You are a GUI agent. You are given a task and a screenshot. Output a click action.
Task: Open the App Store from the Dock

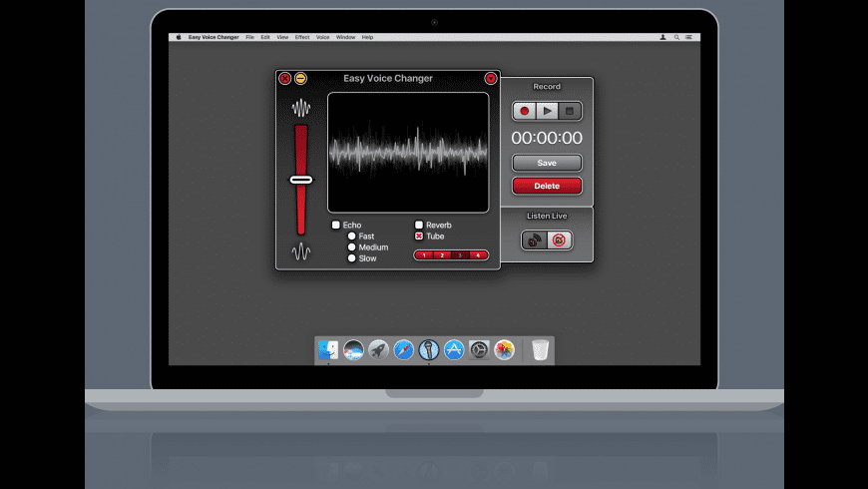click(454, 350)
